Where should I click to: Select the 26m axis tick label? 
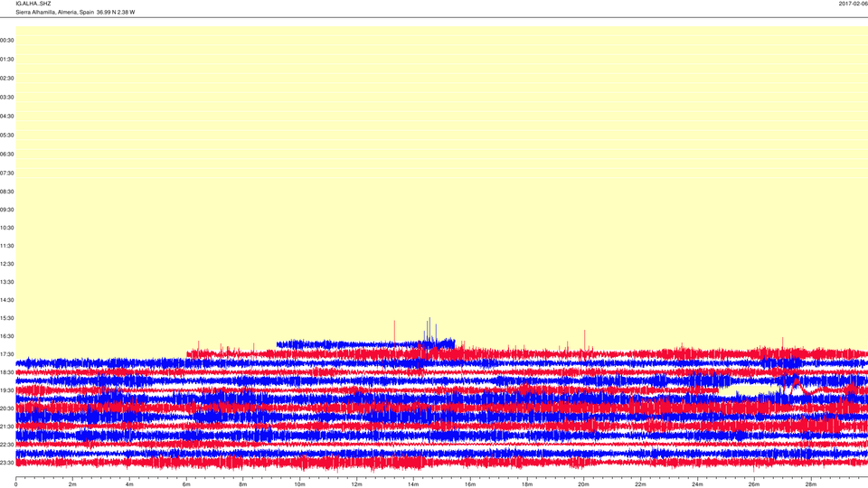click(x=753, y=484)
